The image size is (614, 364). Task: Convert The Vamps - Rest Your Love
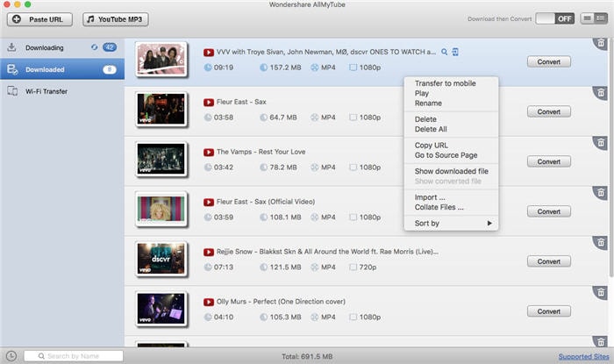point(548,161)
